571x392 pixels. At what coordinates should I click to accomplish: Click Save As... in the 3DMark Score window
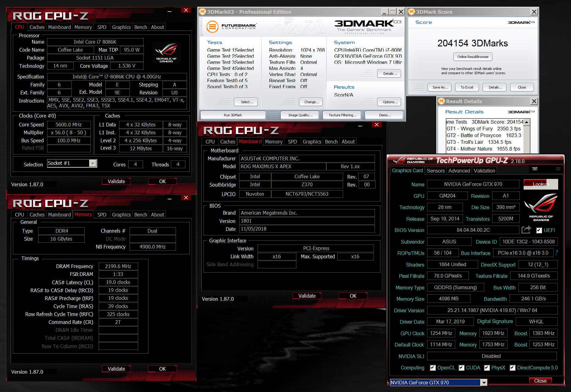click(440, 87)
